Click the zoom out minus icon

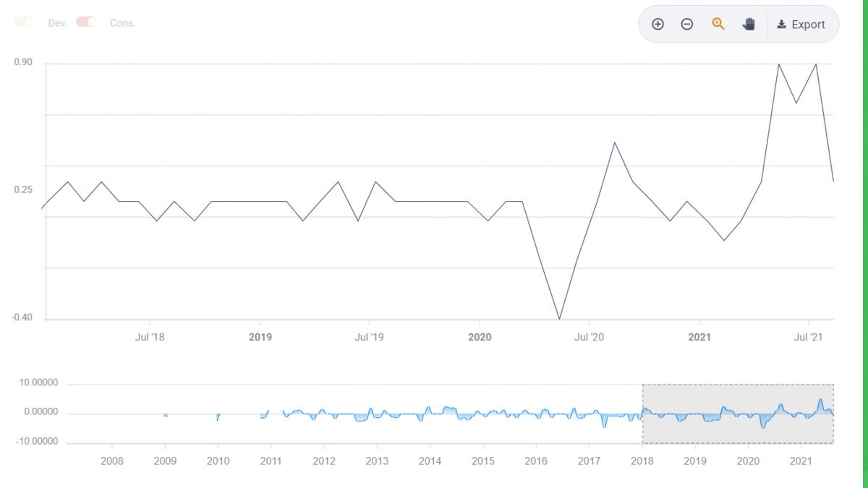coord(687,24)
